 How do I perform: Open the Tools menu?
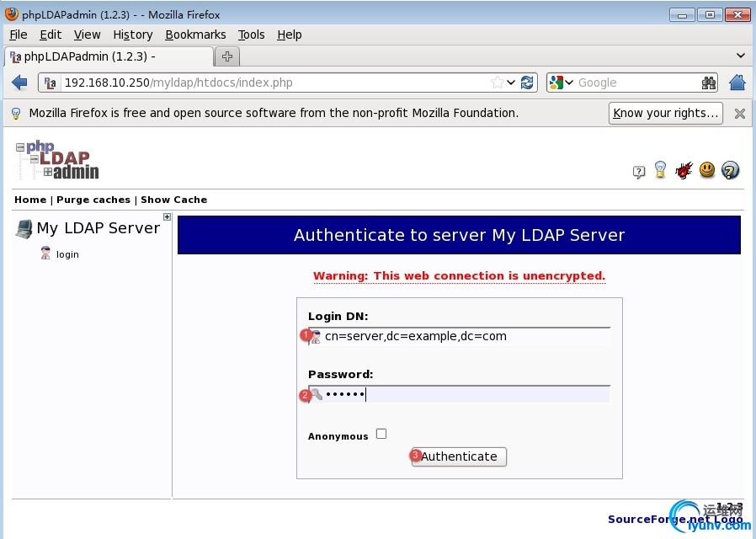[251, 35]
